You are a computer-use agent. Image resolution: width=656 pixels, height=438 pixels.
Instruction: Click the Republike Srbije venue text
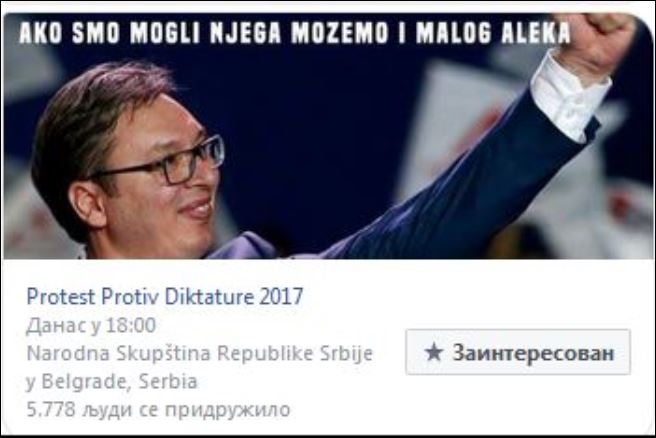click(295, 353)
